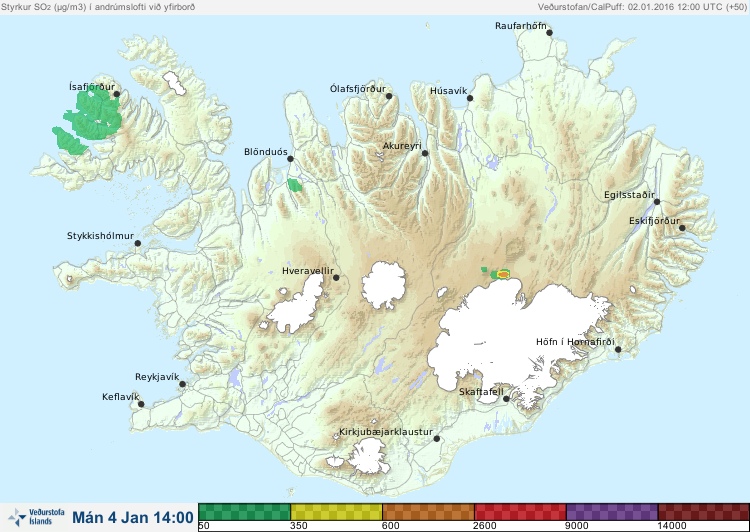The width and height of the screenshot is (750, 532).
Task: Click the Styrkur SO₂ title text
Action: click(98, 7)
